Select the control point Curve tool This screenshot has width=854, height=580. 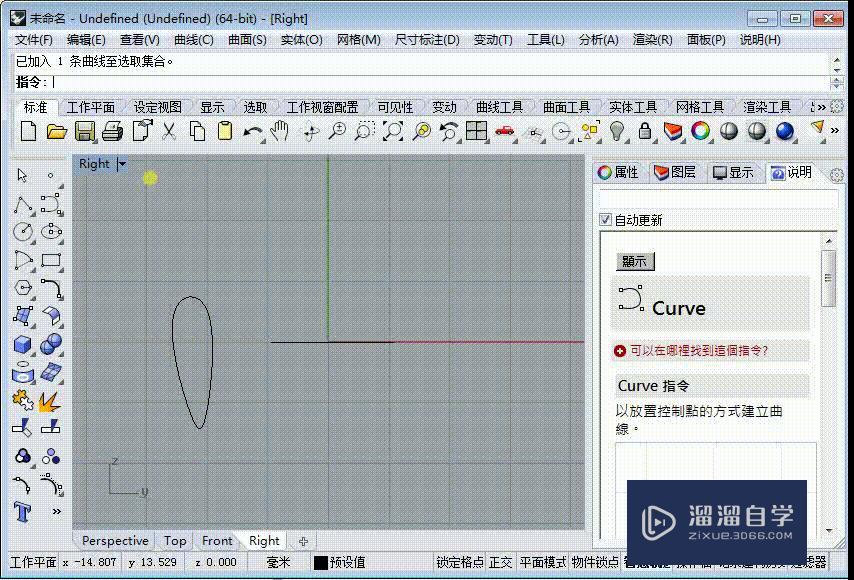coord(51,204)
